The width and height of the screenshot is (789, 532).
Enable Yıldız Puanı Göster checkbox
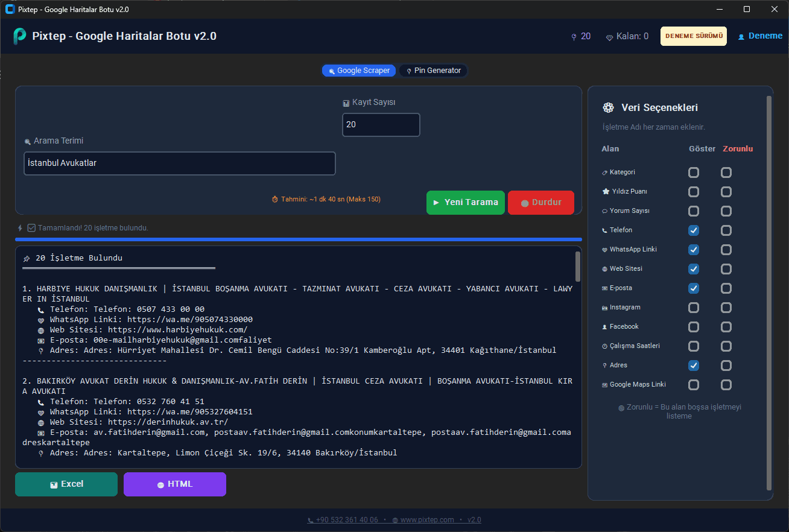coord(694,192)
